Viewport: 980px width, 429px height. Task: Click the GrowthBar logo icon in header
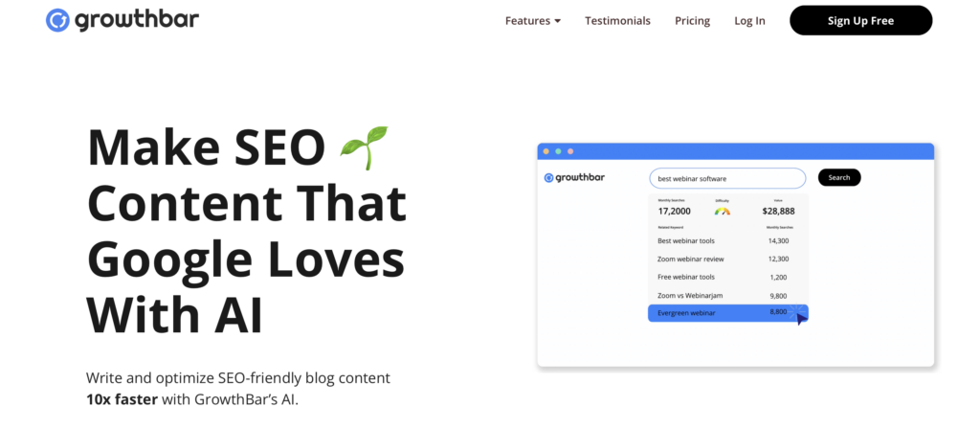tap(57, 20)
